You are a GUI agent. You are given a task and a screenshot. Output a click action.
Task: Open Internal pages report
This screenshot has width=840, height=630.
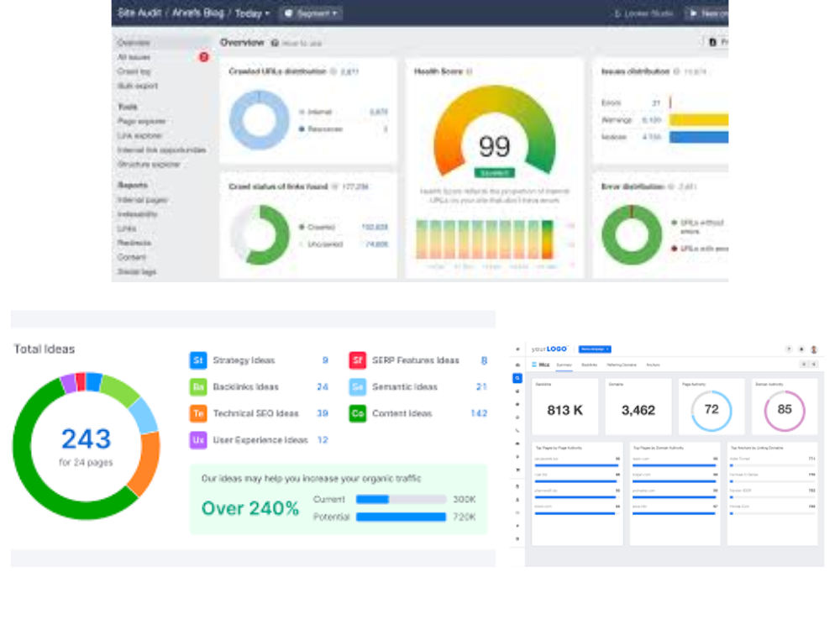point(143,200)
